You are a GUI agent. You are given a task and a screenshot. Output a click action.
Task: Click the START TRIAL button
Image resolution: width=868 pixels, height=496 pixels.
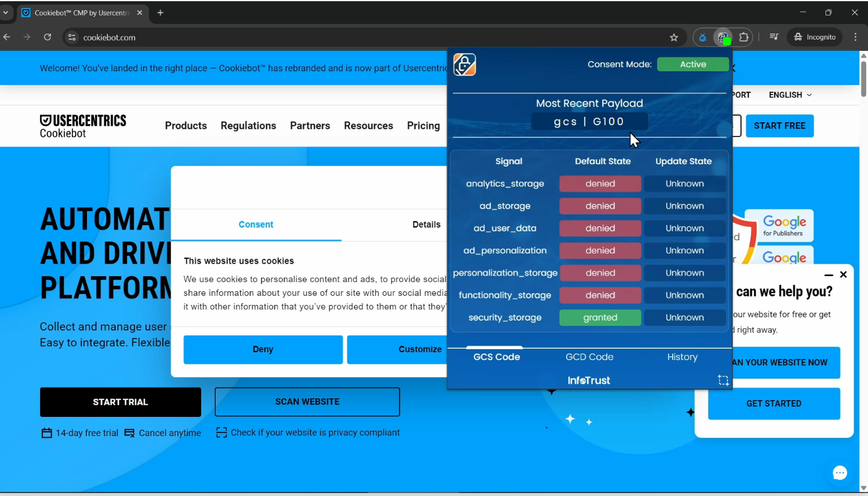[x=120, y=402]
